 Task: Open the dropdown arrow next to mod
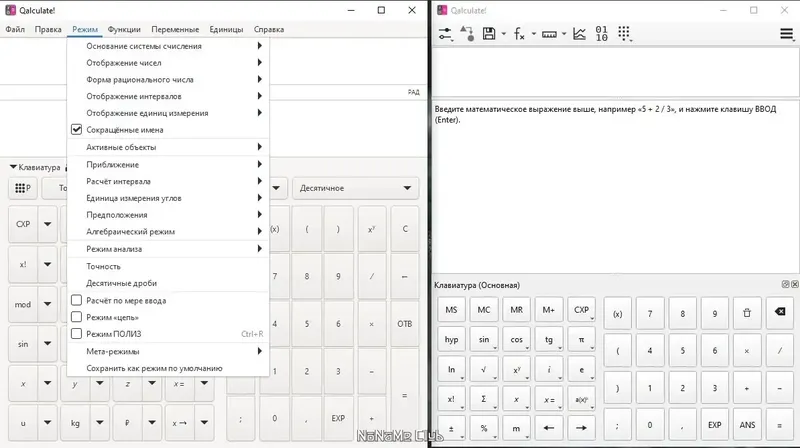[47, 304]
